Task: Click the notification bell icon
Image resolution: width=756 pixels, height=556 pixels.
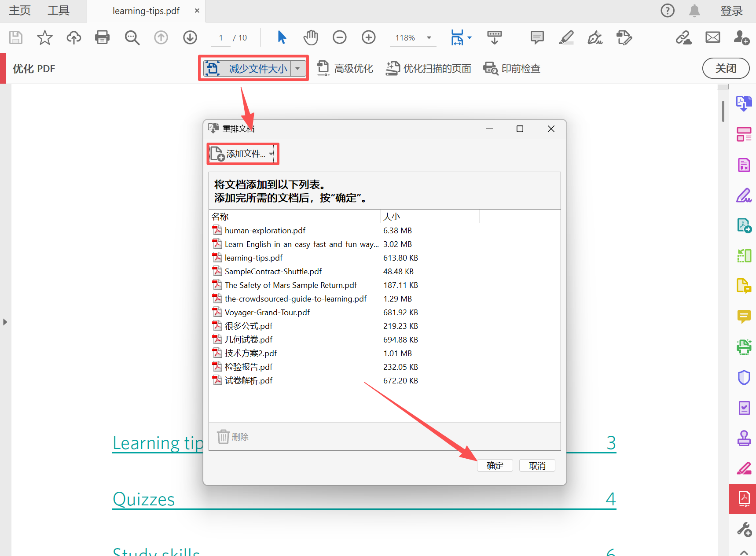Action: [694, 11]
